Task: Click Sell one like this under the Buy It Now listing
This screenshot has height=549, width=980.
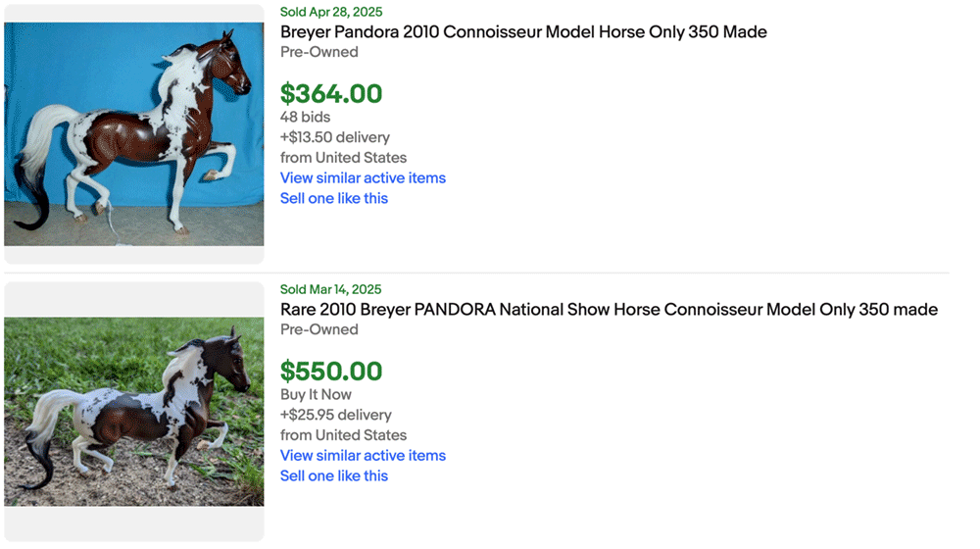Action: click(334, 476)
